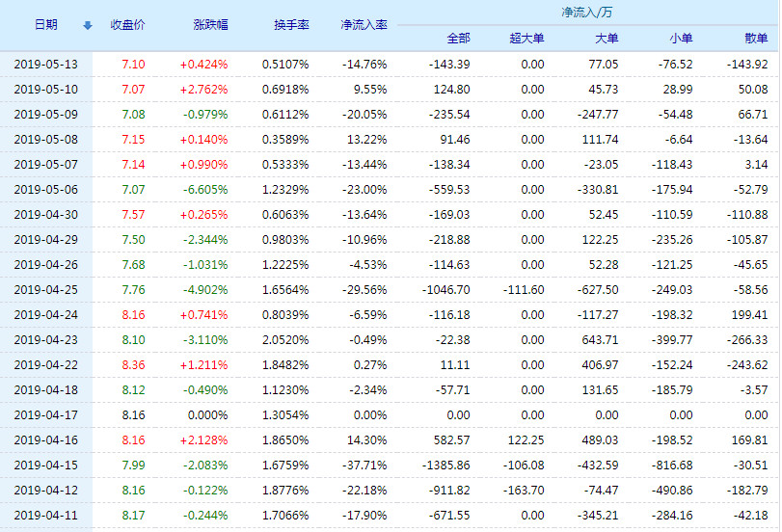Sort by 收盘价 column header
The width and height of the screenshot is (782, 532).
(x=127, y=25)
